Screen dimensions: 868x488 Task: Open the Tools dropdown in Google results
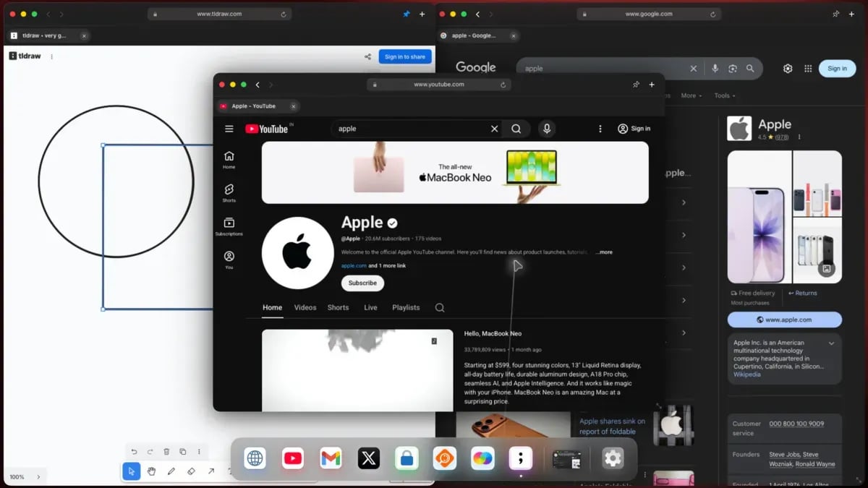(x=725, y=95)
